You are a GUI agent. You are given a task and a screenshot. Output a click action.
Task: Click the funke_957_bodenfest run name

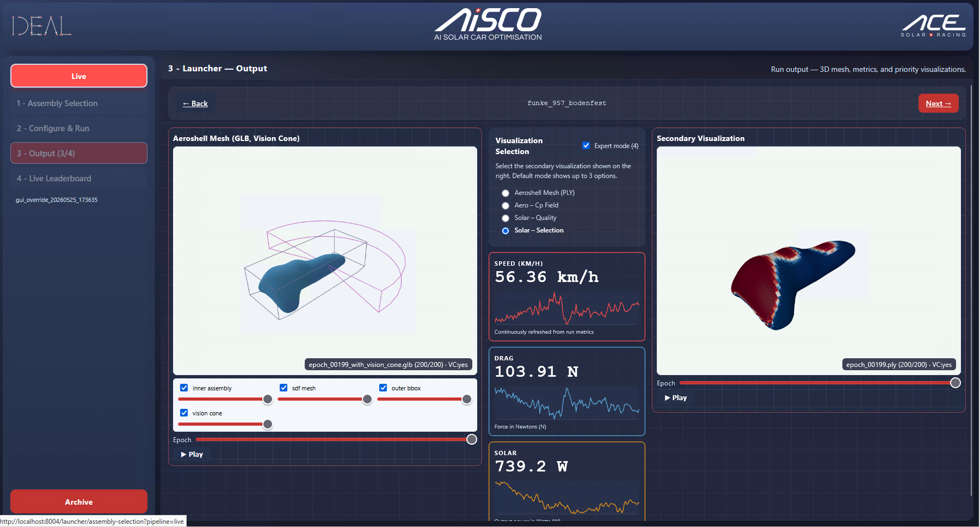coord(566,103)
